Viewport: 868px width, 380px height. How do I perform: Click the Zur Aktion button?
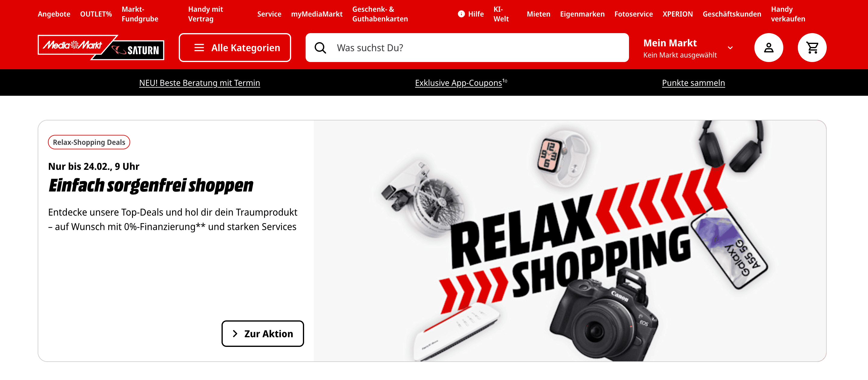click(x=263, y=334)
